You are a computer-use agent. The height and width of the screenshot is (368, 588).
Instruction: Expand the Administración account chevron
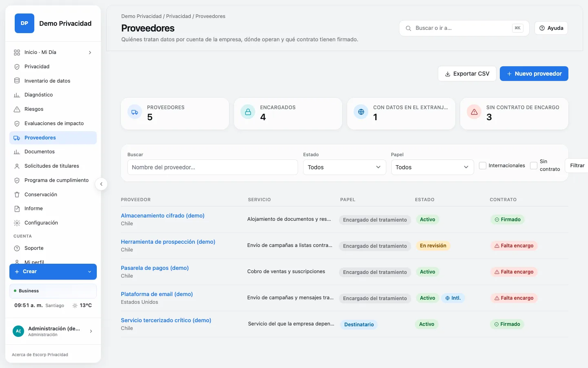pyautogui.click(x=91, y=331)
